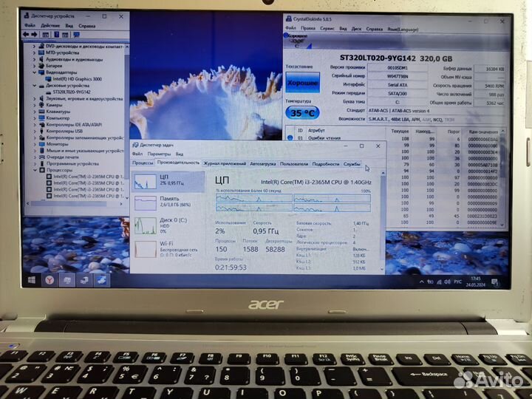Image resolution: width=532 pixels, height=399 pixels.
Task: Expand the DVD-дисководы category
Action: click(x=34, y=46)
